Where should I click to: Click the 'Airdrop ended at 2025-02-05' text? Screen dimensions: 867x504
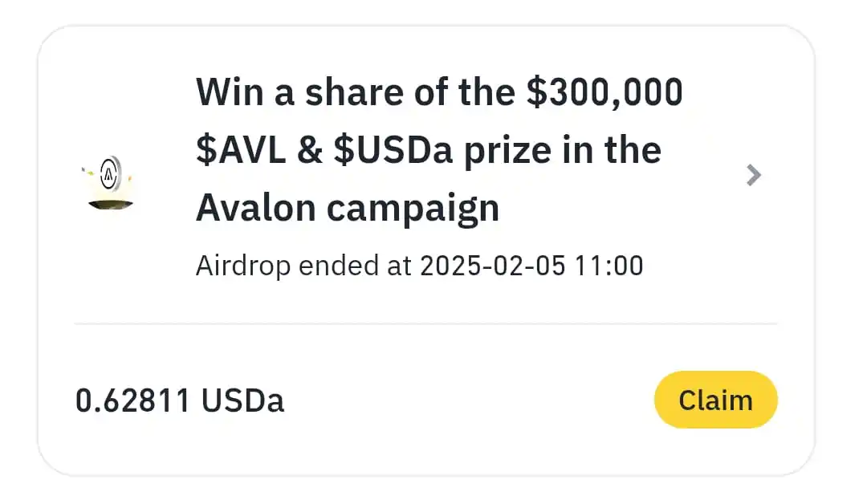(419, 265)
